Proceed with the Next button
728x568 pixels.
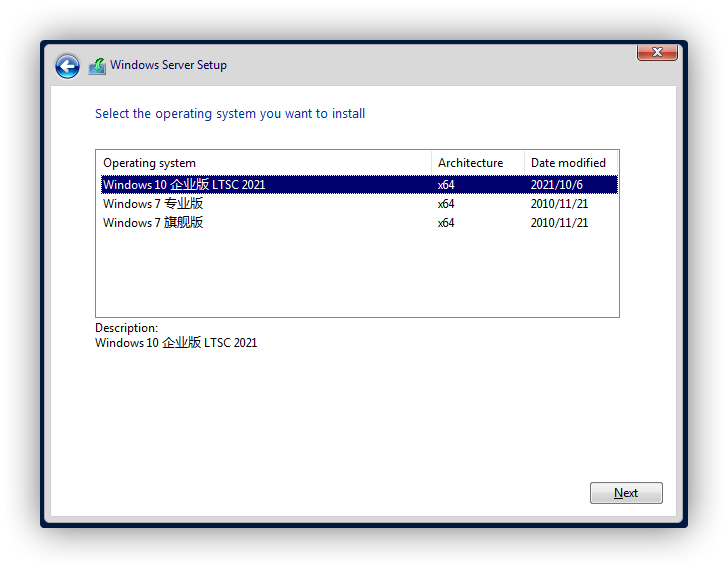click(626, 492)
